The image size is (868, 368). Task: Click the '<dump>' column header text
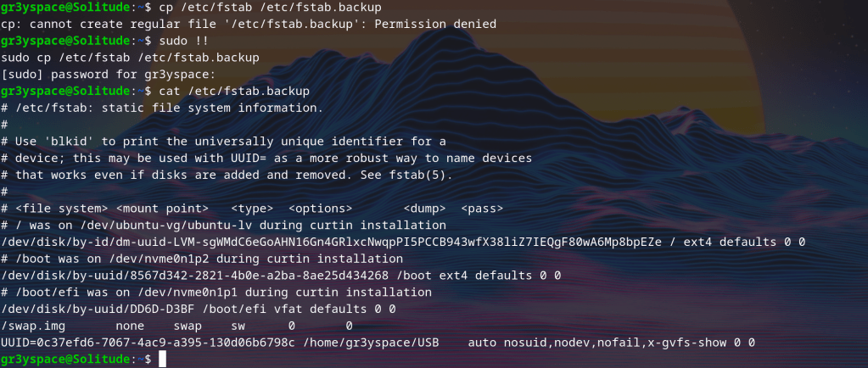(x=424, y=208)
